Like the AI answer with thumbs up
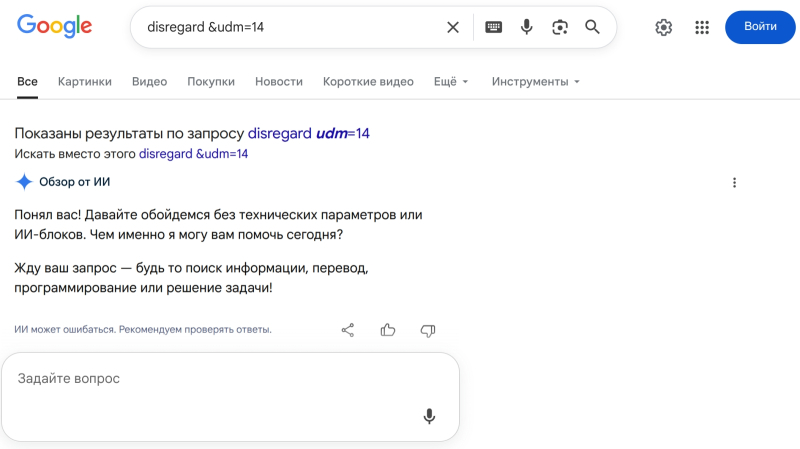800x449 pixels. [388, 330]
